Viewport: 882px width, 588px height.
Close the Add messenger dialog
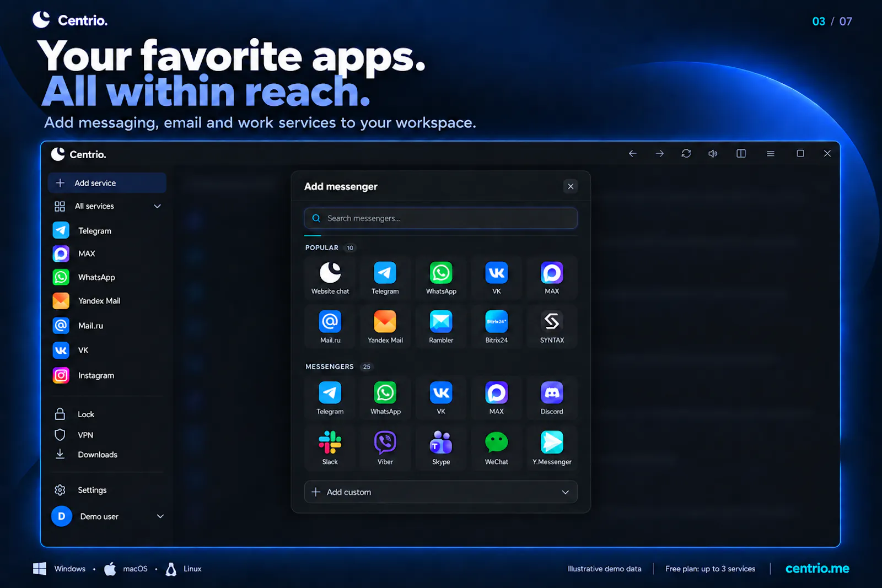click(x=571, y=186)
